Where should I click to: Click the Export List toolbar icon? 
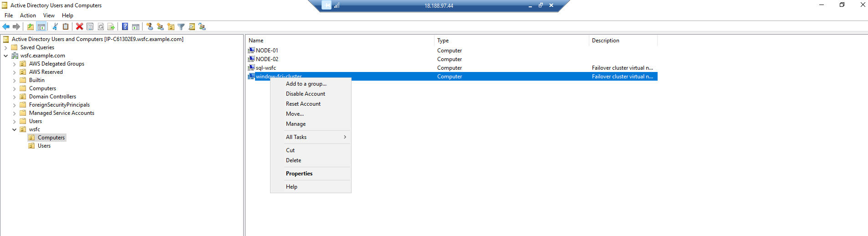click(111, 27)
